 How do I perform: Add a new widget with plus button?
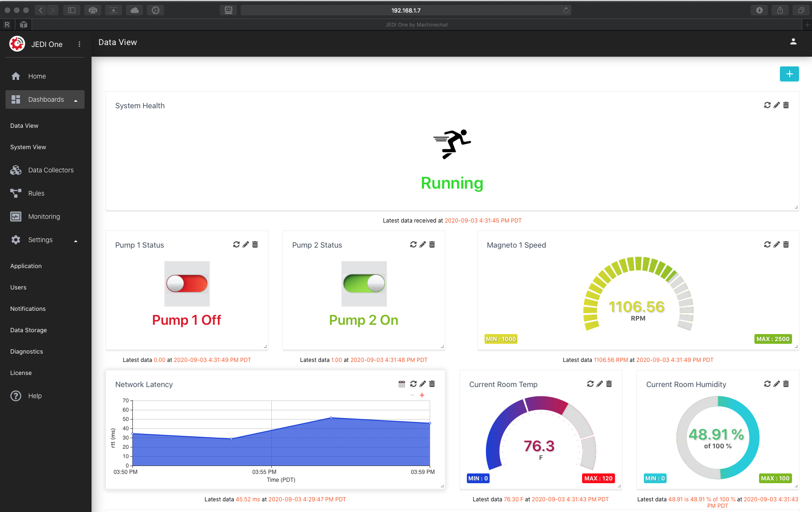(x=789, y=74)
